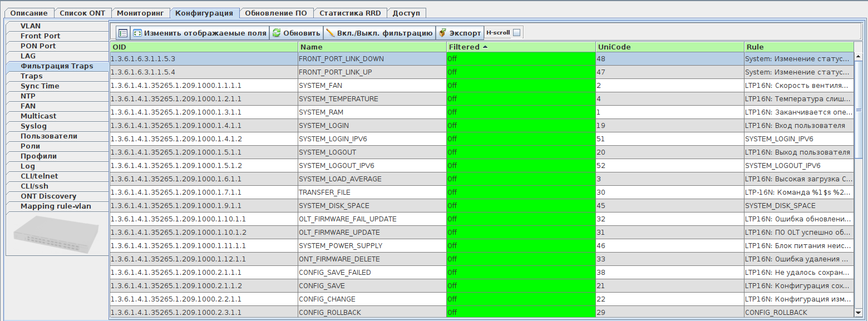868x321 pixels.
Task: Click Изменить отображаемые поля button
Action: point(200,33)
